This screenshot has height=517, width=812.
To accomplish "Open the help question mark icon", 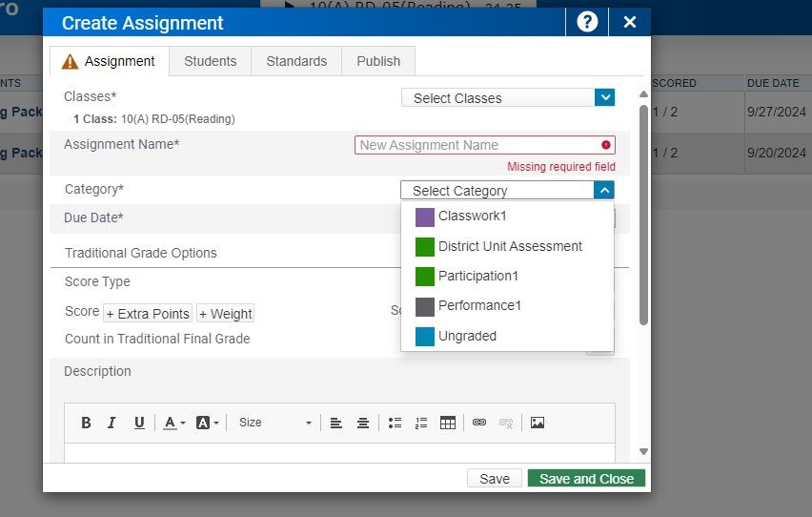I will pyautogui.click(x=587, y=22).
